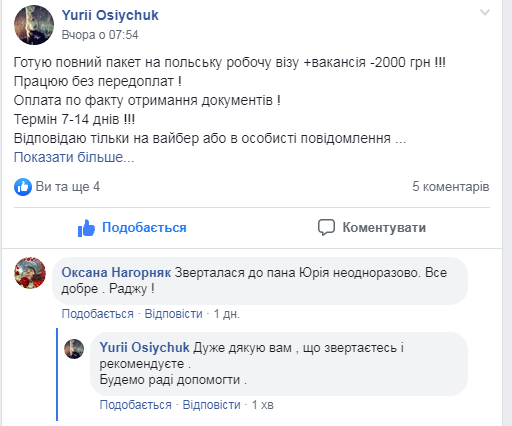Click Yurii Osiychuk's small avatar in the reply

pyautogui.click(x=74, y=349)
